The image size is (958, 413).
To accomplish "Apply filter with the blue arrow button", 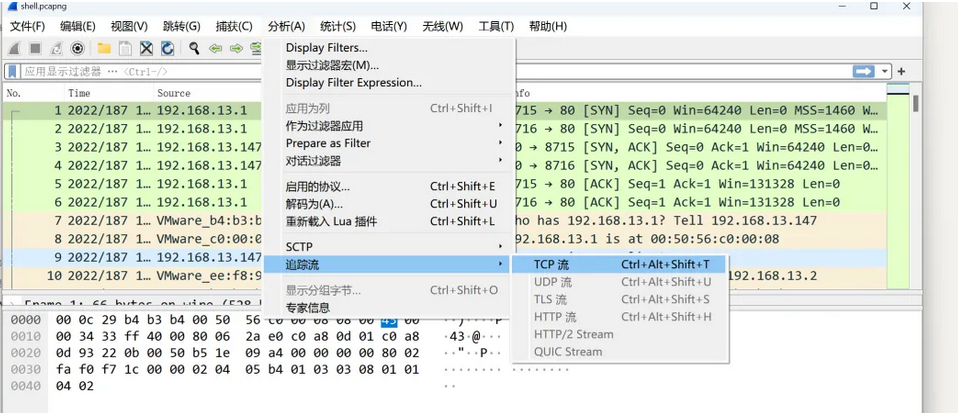I will coord(862,72).
